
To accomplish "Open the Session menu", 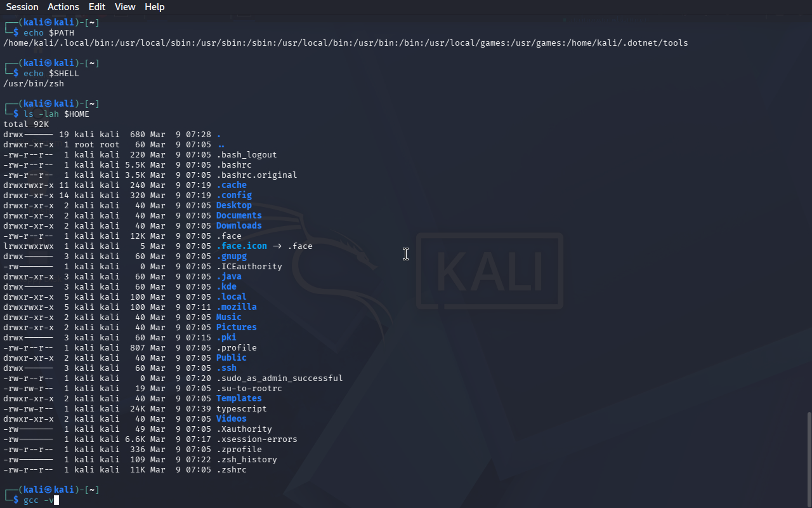I will [x=22, y=7].
